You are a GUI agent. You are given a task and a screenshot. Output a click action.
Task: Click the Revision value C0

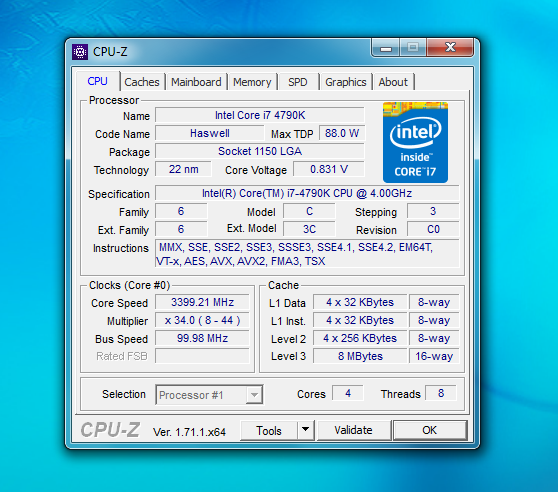433,229
